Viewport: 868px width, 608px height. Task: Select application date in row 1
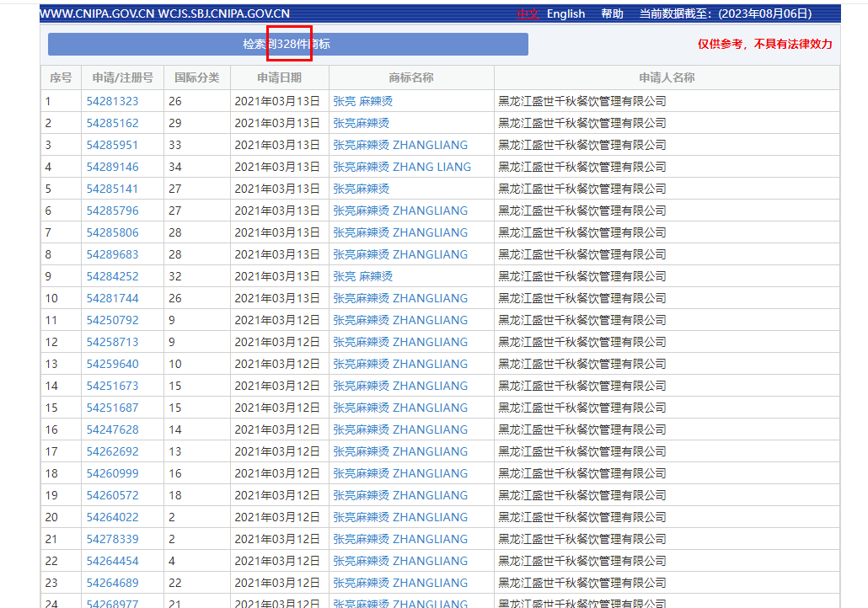pyautogui.click(x=277, y=101)
